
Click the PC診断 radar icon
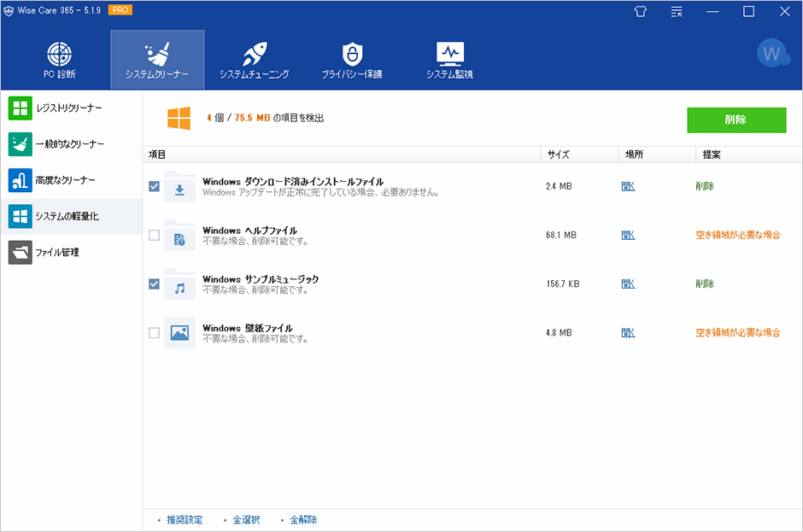pos(60,54)
